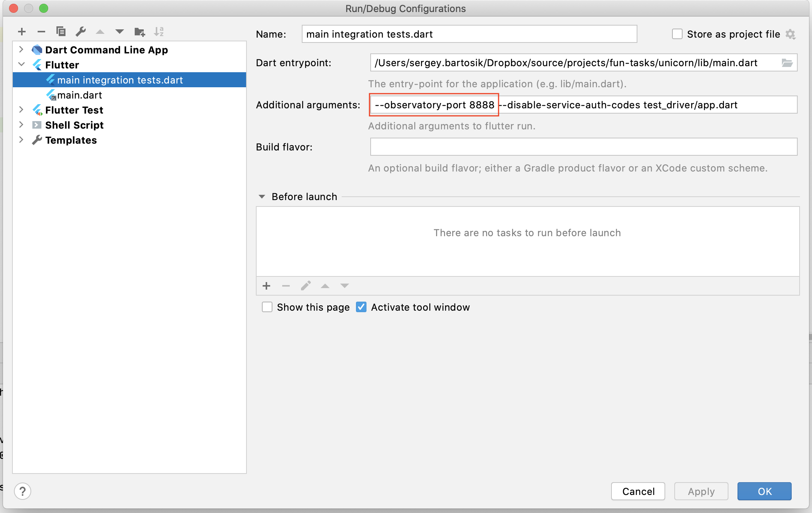
Task: Collapse the Flutter group
Action: pos(21,64)
